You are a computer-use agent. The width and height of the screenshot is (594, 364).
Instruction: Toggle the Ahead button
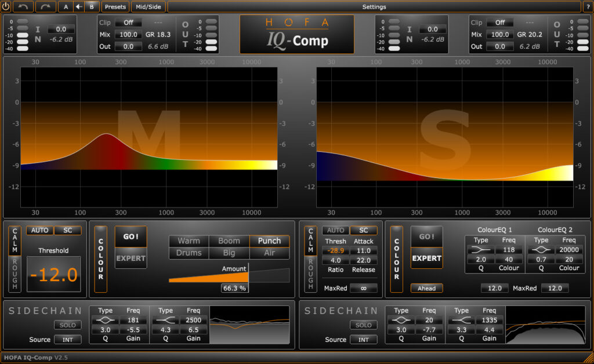pyautogui.click(x=426, y=288)
